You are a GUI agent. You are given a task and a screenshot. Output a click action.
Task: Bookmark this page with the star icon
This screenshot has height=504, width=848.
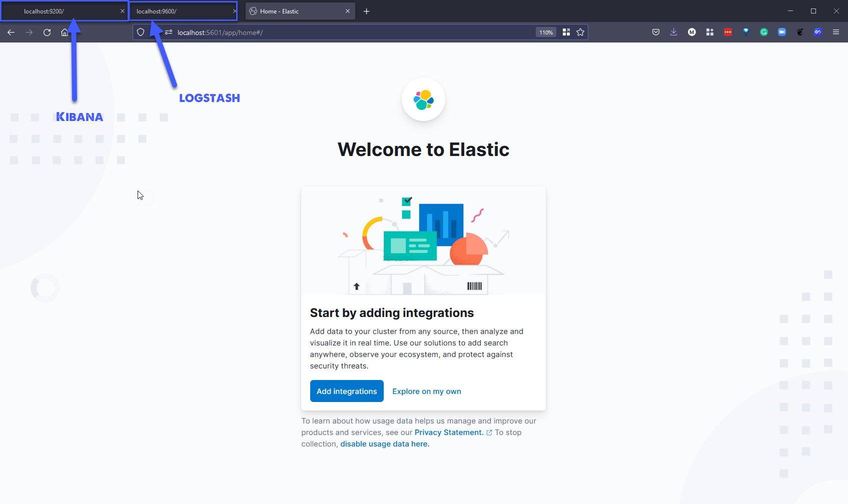click(580, 32)
